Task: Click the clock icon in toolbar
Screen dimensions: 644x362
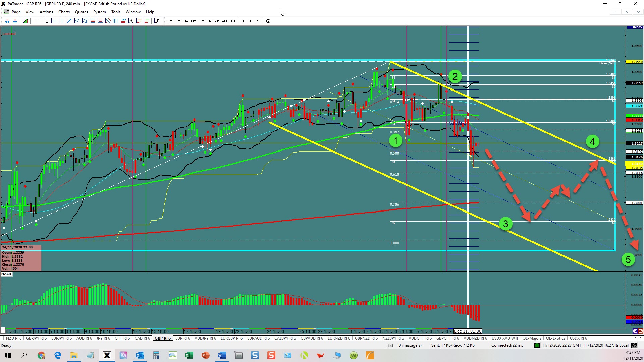Action: click(268, 21)
